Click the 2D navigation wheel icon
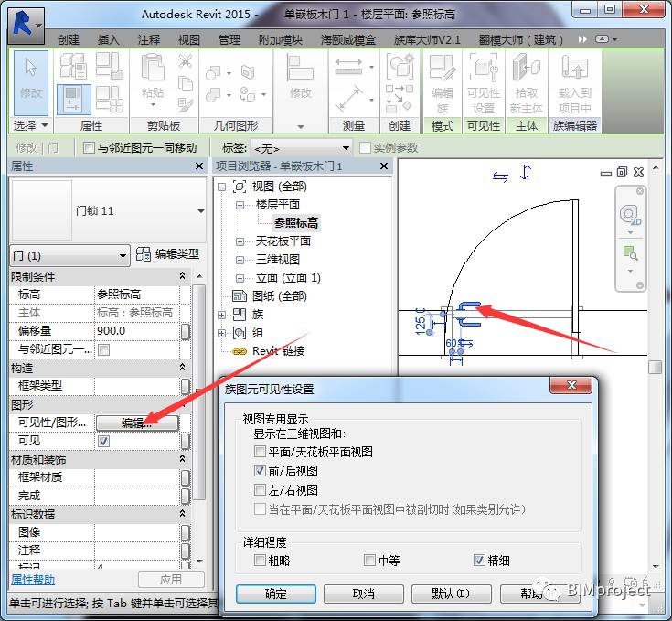672x621 pixels. click(x=630, y=216)
